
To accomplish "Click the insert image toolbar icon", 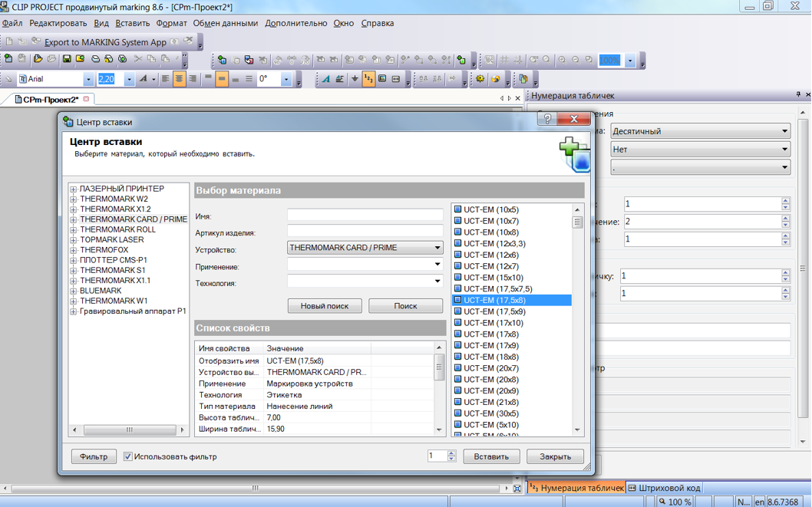I will pyautogui.click(x=382, y=79).
